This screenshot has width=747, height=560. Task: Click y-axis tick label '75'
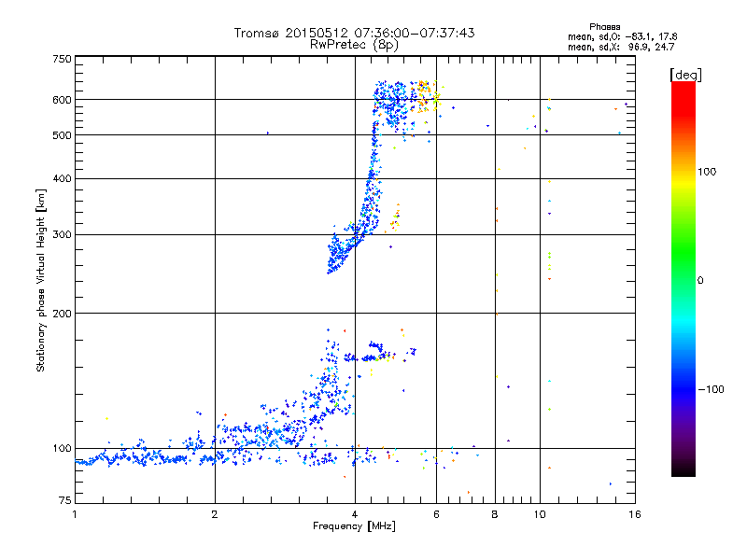tap(65, 500)
